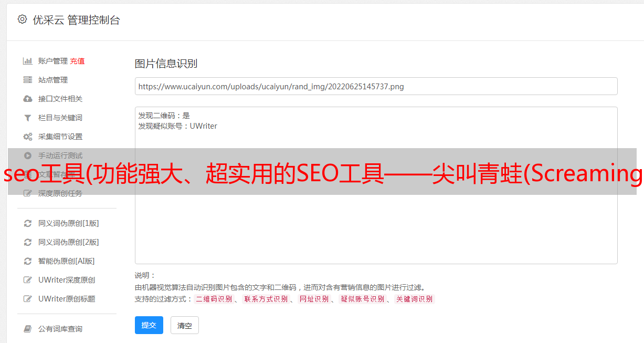The image size is (644, 343).
Task: Click the edit icon beside UWriter深度原创
Action: (x=28, y=280)
